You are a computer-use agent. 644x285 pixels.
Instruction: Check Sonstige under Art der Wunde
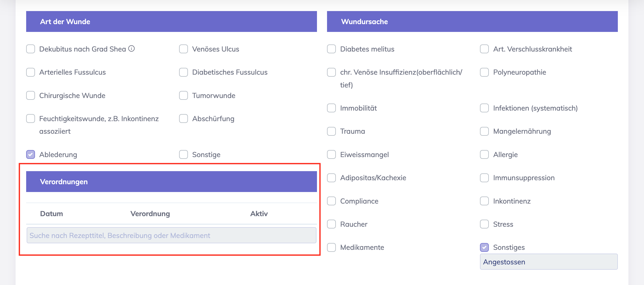point(183,155)
